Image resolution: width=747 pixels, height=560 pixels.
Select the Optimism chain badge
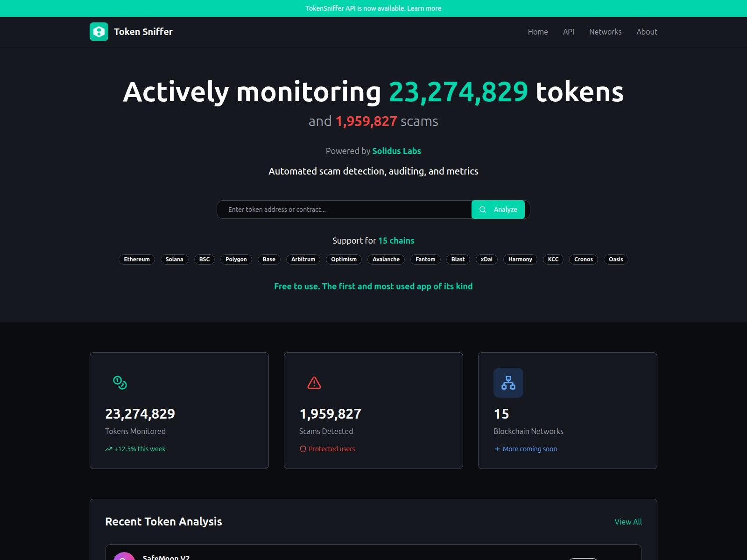click(x=344, y=259)
